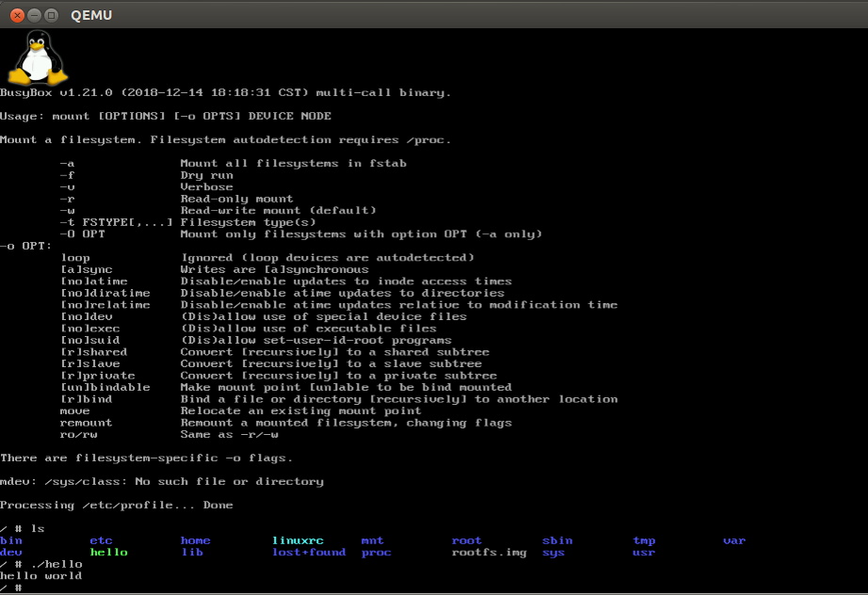Select the "home" directory entry
This screenshot has width=868, height=595.
point(194,539)
